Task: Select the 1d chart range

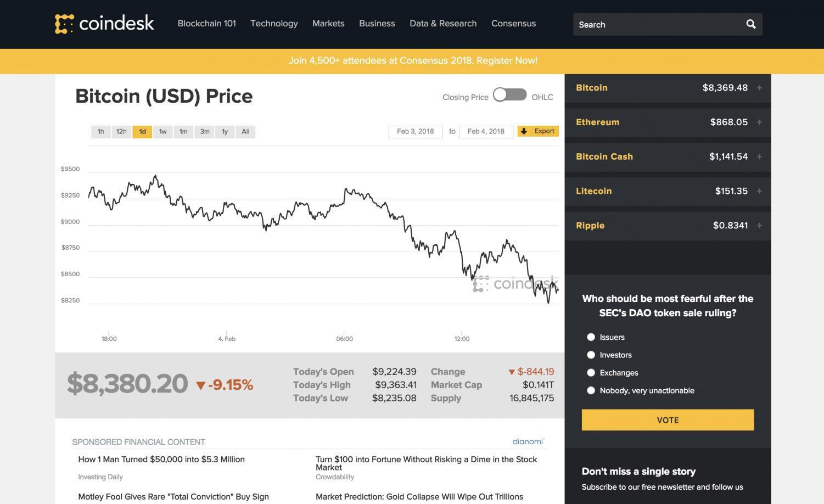Action: 142,132
